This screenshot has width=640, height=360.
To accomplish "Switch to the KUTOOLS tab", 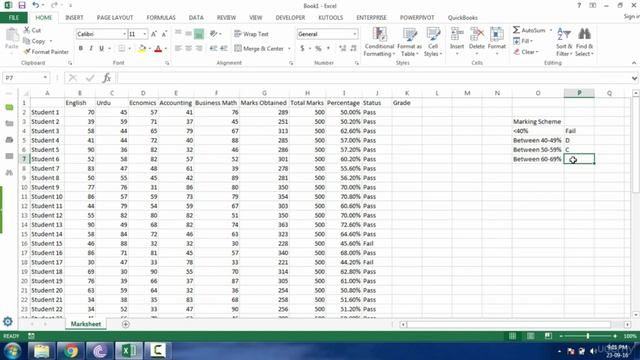I will click(331, 18).
